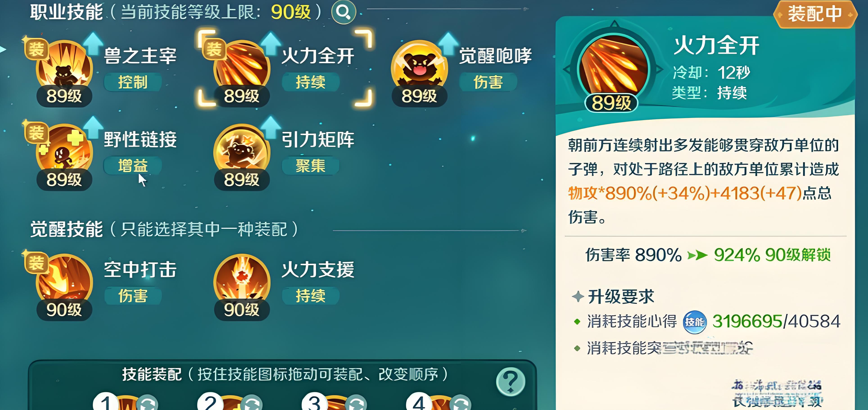Toggle swap icon on equip slot 4
This screenshot has height=410, width=868.
461,403
